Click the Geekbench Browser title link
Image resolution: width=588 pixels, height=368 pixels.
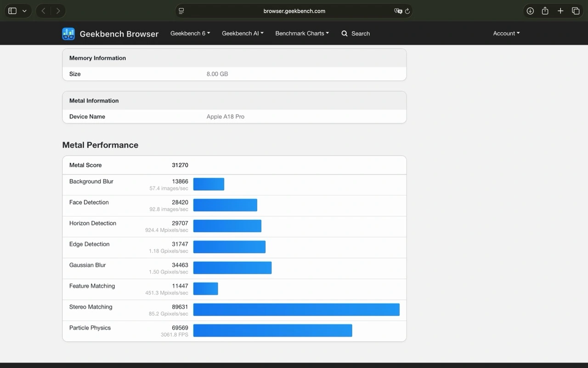[x=119, y=34]
